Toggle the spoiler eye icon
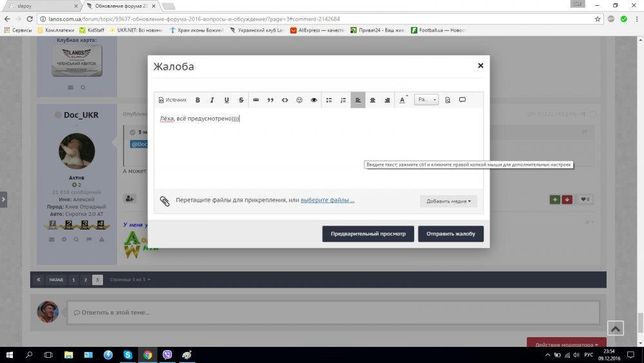The width and height of the screenshot is (644, 363). click(x=314, y=100)
